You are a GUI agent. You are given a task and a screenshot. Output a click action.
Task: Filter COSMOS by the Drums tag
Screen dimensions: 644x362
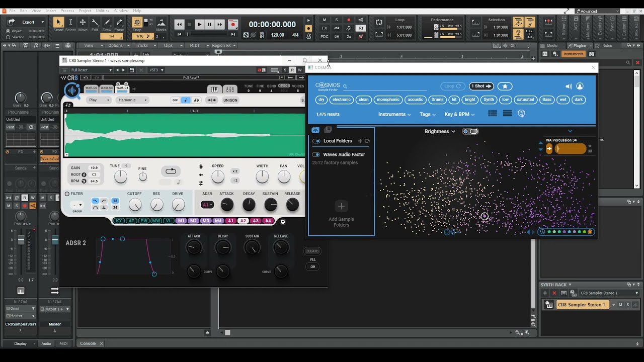click(437, 100)
